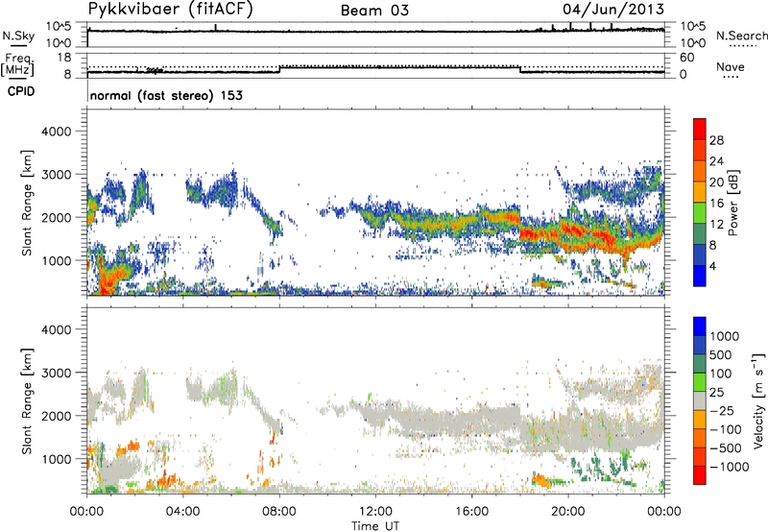768x532 pixels.
Task: Click the '10^5' tick next to N.Sky
Action: 59,26
